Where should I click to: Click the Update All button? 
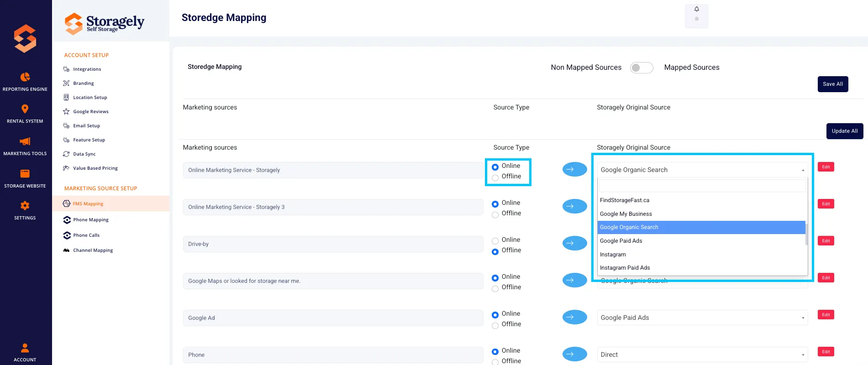point(845,131)
